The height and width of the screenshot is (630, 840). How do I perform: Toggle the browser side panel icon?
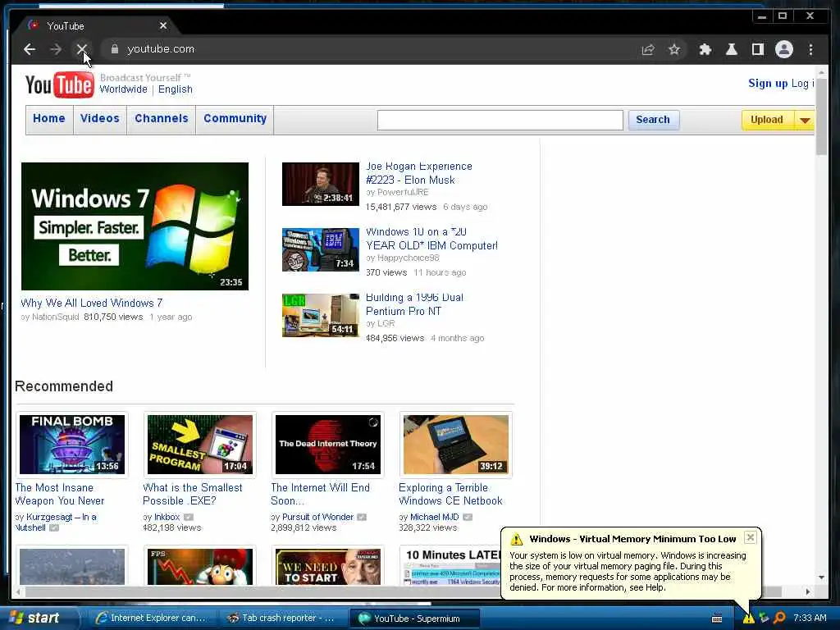[757, 49]
